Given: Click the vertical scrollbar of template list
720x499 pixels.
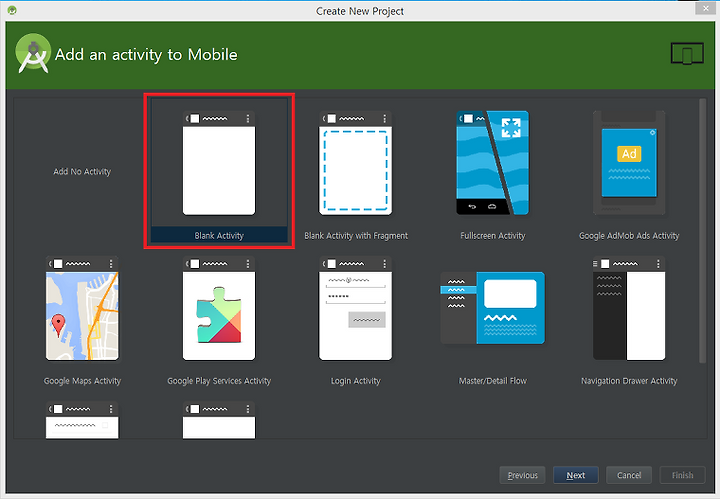Looking at the screenshot, I should (703, 230).
